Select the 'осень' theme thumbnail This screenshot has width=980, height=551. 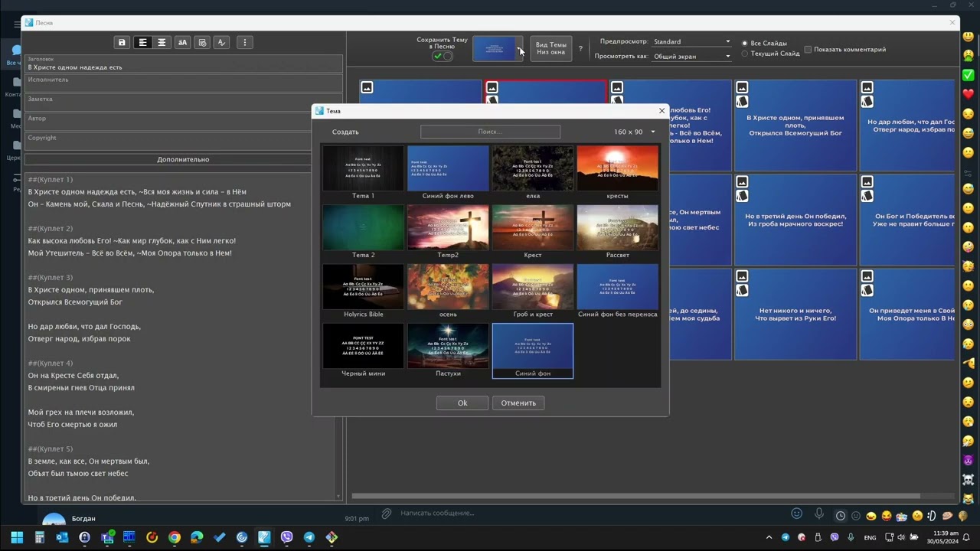tap(448, 291)
